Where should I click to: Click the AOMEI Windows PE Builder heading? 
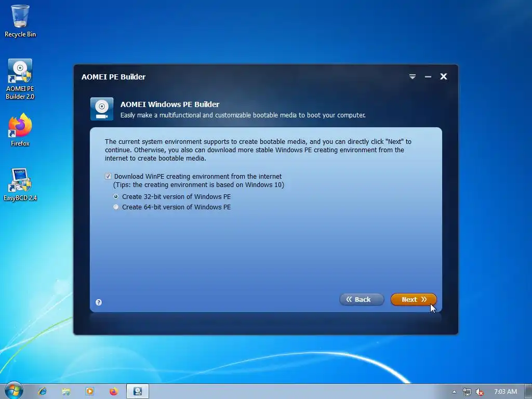coord(170,104)
